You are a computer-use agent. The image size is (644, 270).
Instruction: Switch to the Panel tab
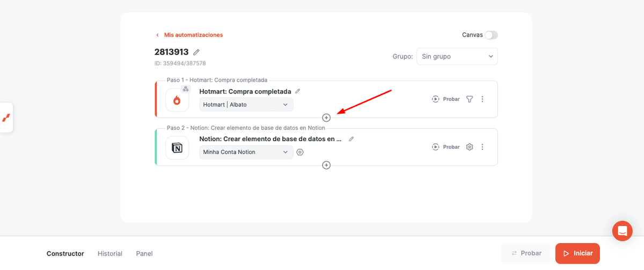(144, 253)
